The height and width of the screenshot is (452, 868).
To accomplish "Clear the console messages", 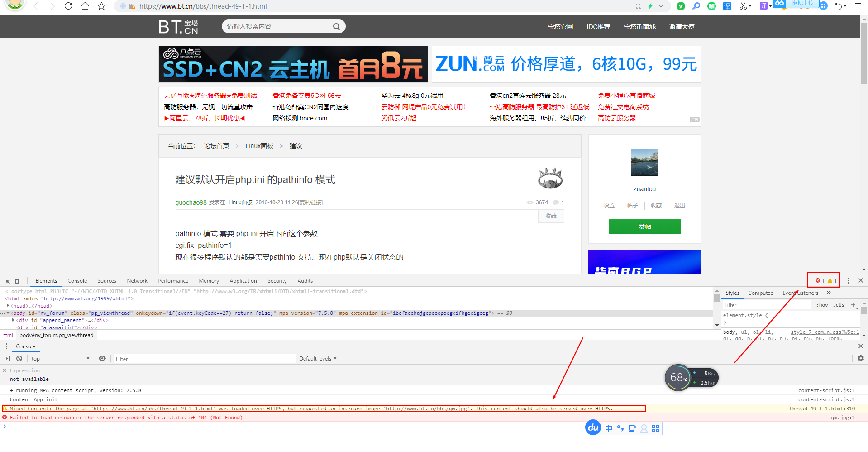I will pyautogui.click(x=19, y=358).
